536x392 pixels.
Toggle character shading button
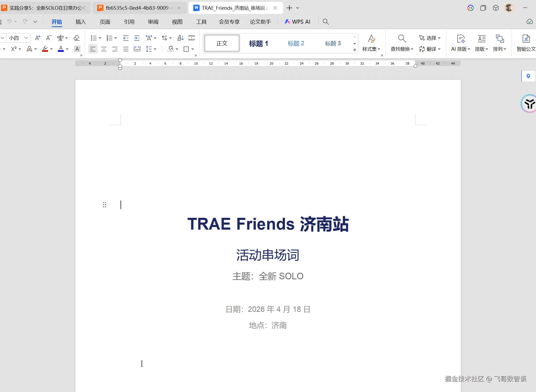[x=77, y=49]
